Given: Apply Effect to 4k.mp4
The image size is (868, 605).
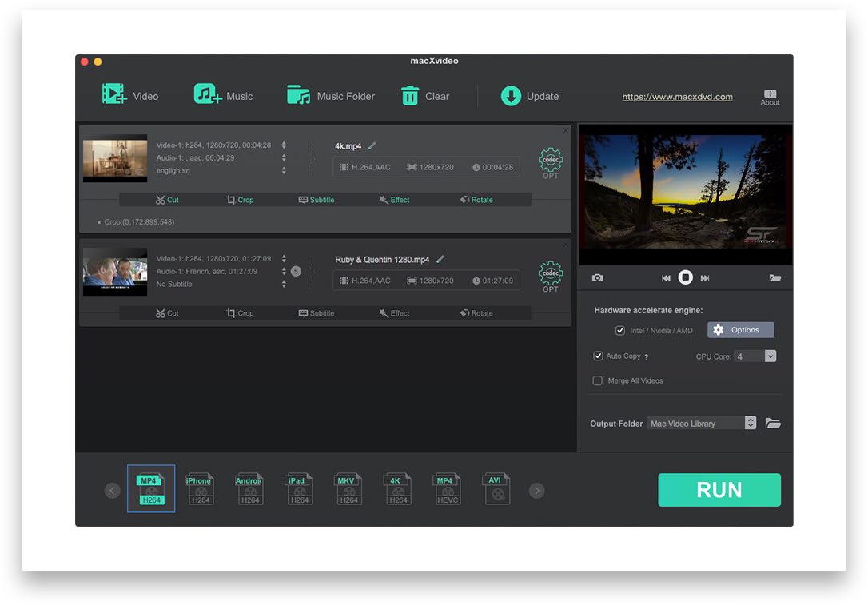Looking at the screenshot, I should (394, 200).
